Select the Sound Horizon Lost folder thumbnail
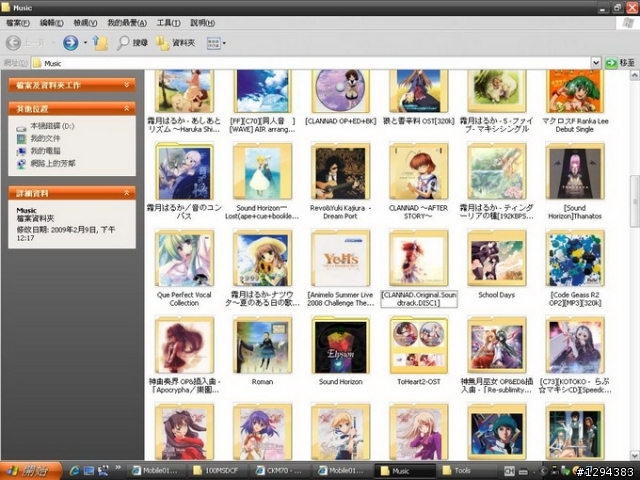The width and height of the screenshot is (640, 480). pos(262,171)
